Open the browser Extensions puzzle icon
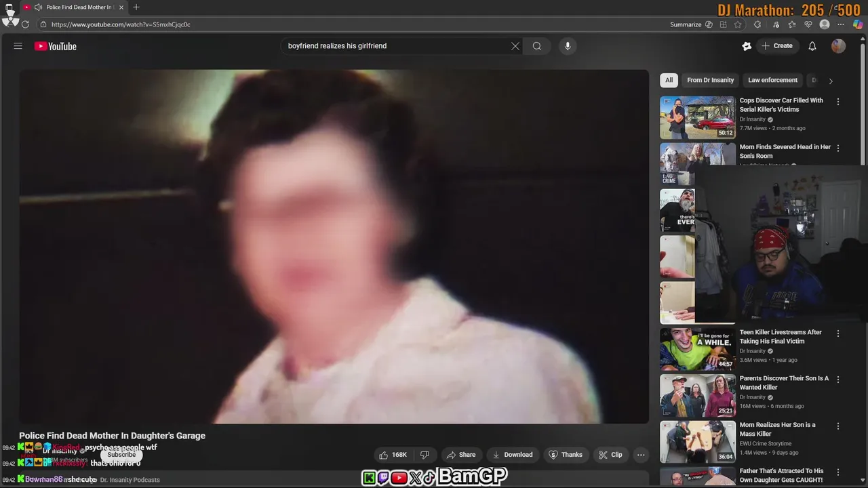 pos(757,24)
